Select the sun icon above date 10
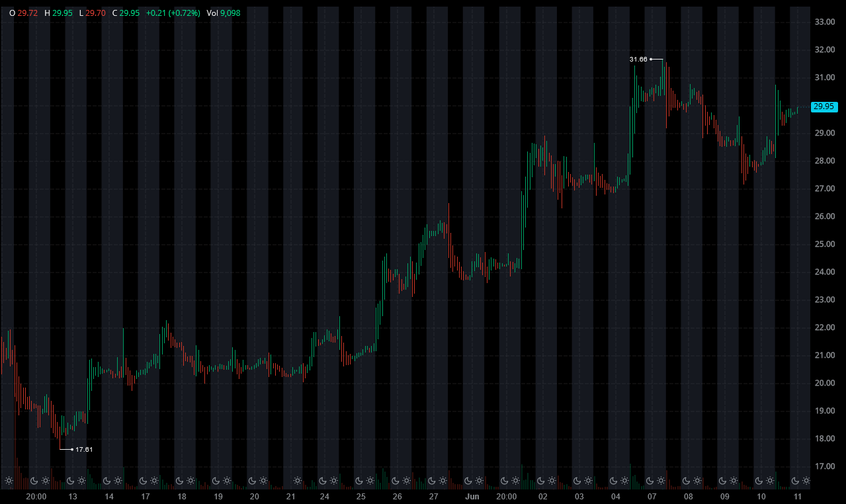 [770, 480]
